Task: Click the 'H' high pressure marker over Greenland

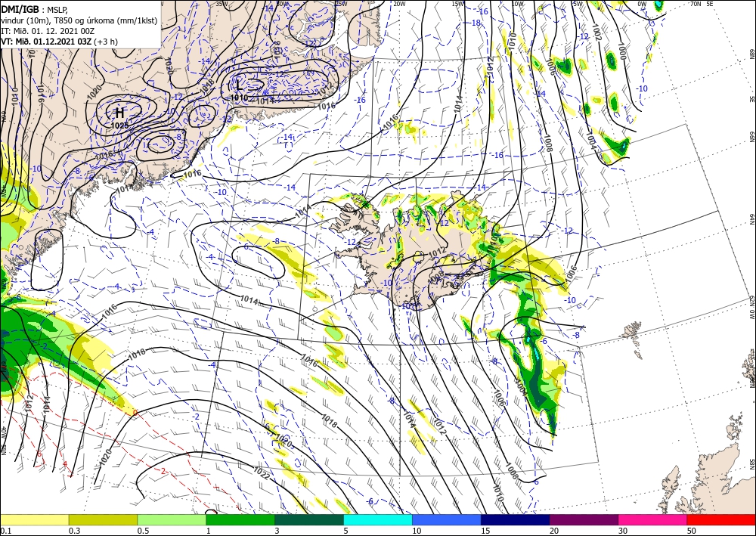Action: tap(119, 113)
